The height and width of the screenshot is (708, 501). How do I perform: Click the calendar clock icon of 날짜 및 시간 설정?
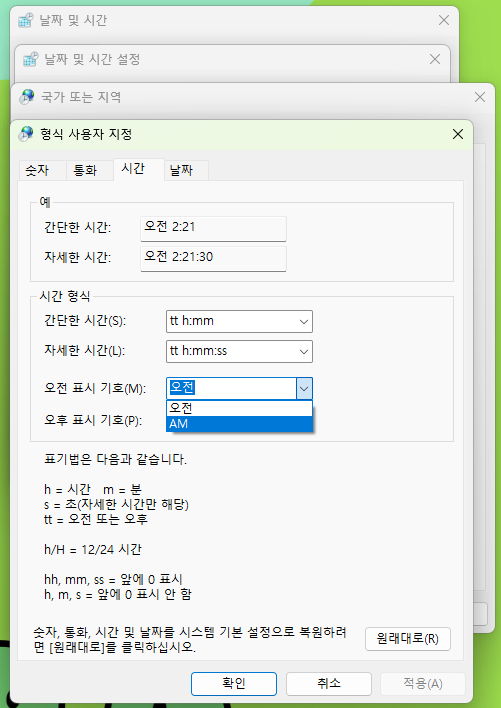tap(31, 59)
